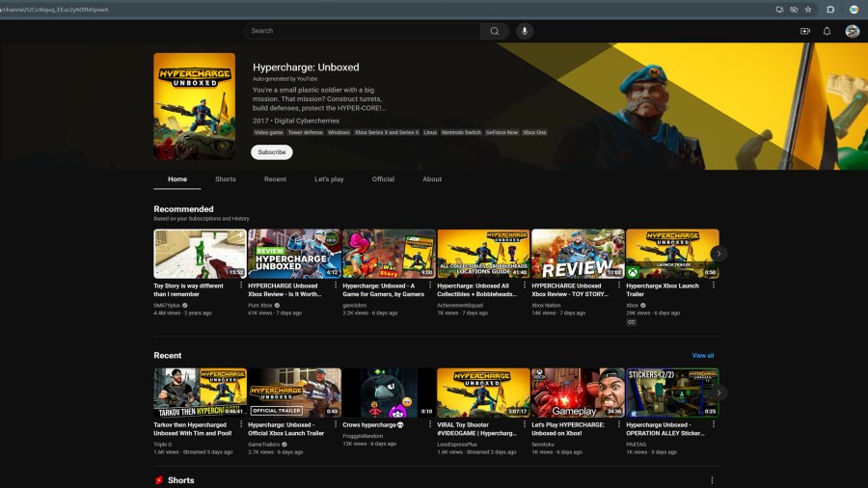Click the eye-slash icon in address bar
The image size is (868, 488).
tap(794, 10)
